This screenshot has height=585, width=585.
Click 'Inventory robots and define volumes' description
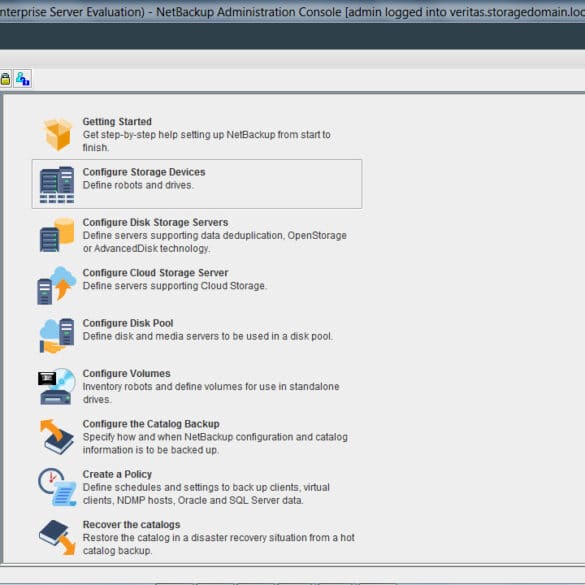click(211, 393)
